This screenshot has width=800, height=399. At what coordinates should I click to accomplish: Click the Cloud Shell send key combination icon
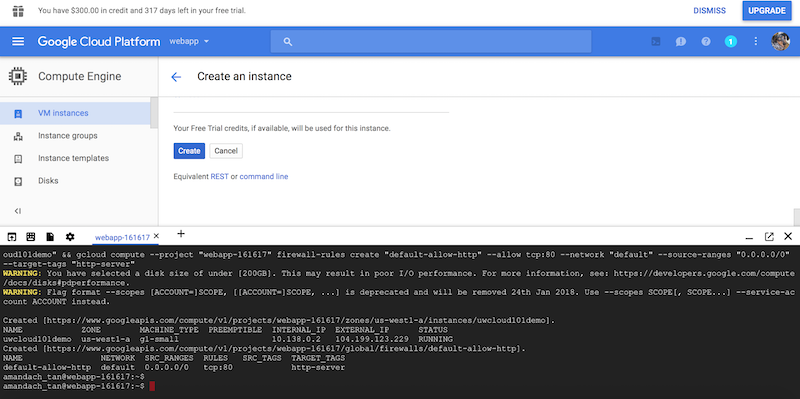click(x=12, y=237)
